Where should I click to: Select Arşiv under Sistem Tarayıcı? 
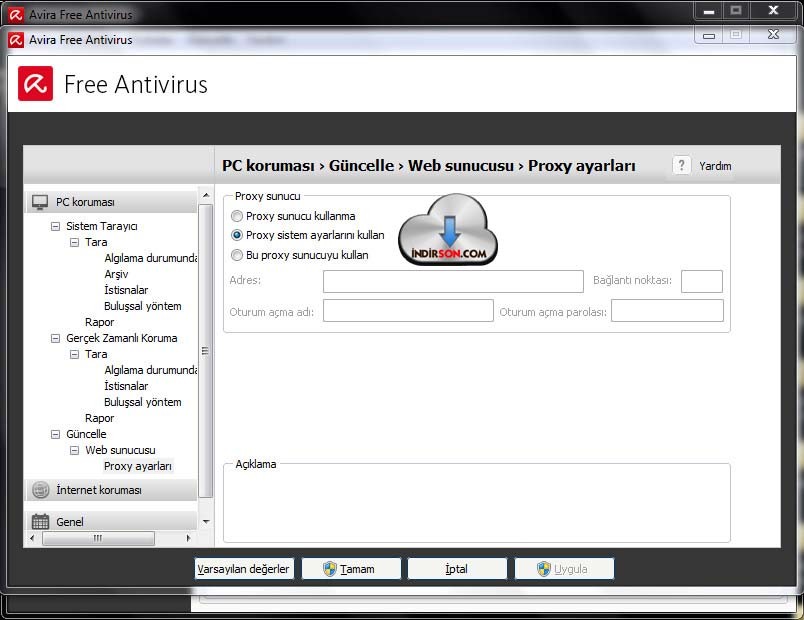click(x=116, y=274)
